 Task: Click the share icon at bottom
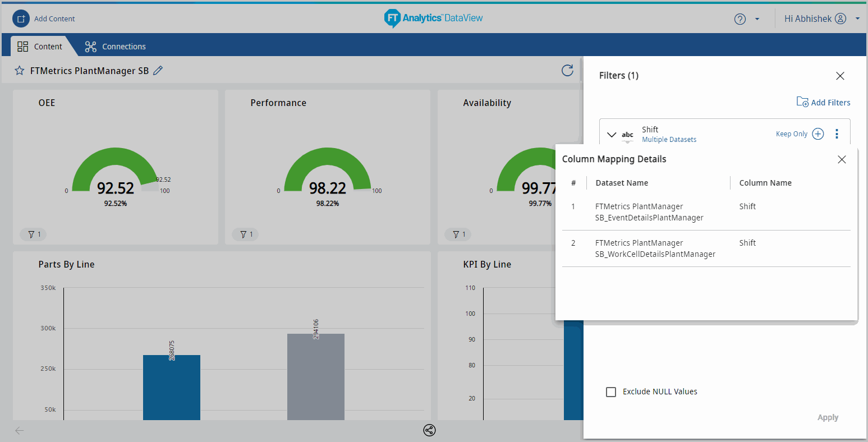point(429,430)
